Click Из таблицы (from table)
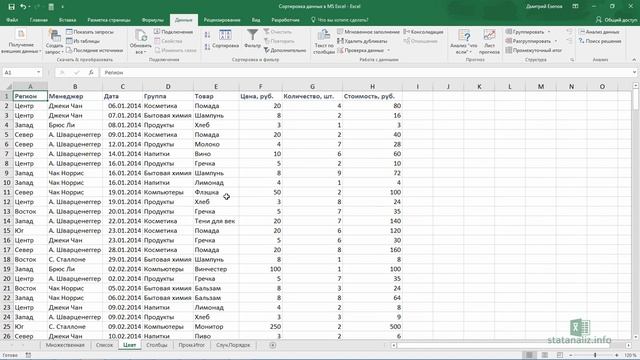The height and width of the screenshot is (360, 640). click(x=83, y=41)
